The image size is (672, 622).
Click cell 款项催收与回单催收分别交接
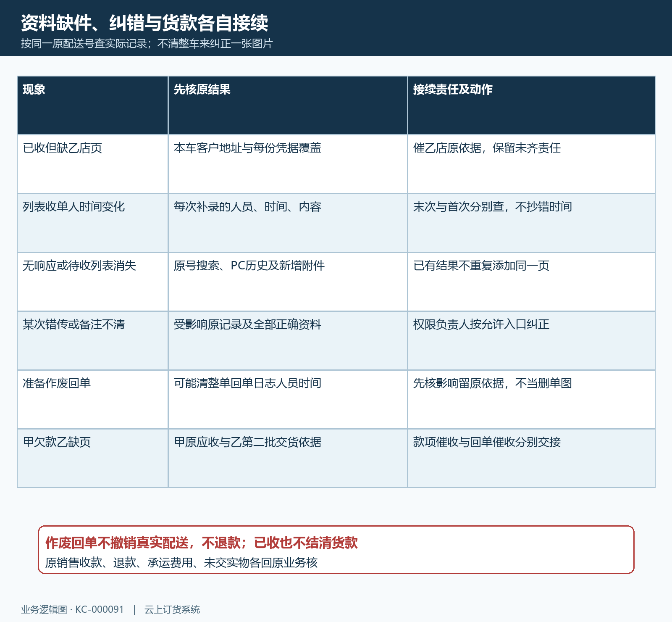(531, 459)
